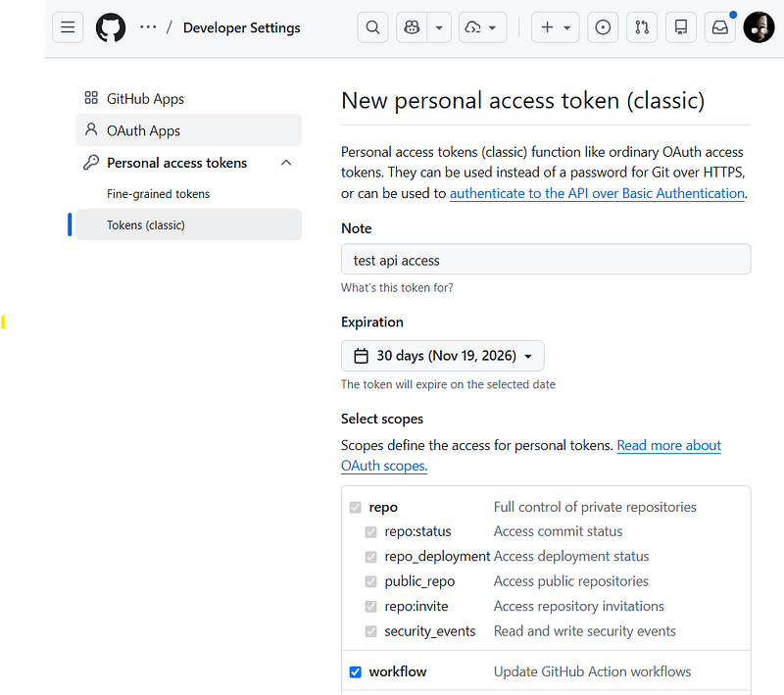Image resolution: width=784 pixels, height=695 pixels.
Task: Open the Copilot dropdown arrow
Action: click(439, 27)
